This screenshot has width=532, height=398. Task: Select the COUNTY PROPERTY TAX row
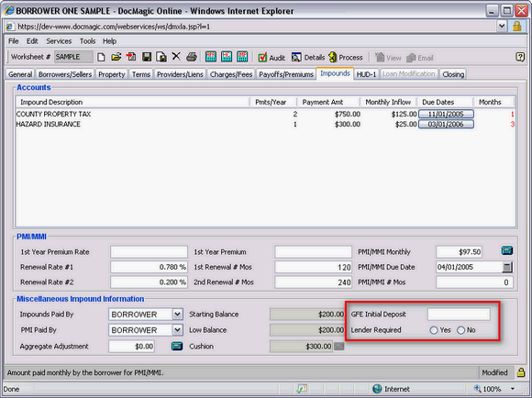pos(265,114)
